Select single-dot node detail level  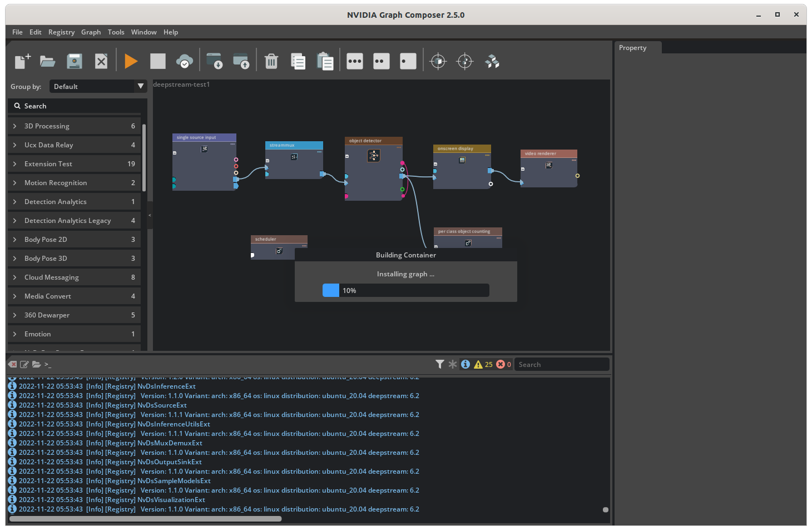click(408, 61)
